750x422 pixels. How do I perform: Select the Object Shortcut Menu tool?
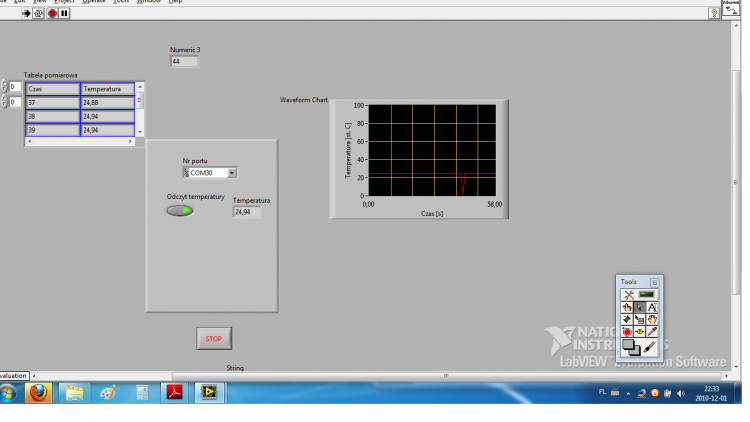pyautogui.click(x=640, y=319)
